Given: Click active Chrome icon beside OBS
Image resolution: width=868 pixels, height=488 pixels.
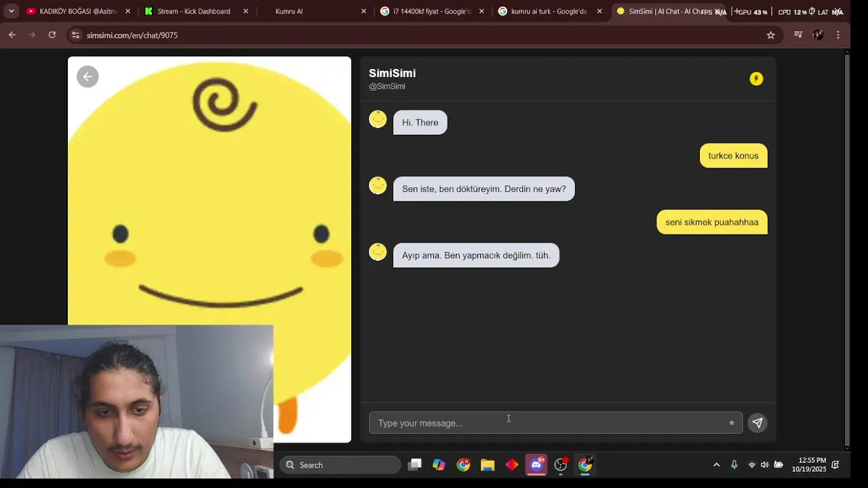Looking at the screenshot, I should point(585,465).
